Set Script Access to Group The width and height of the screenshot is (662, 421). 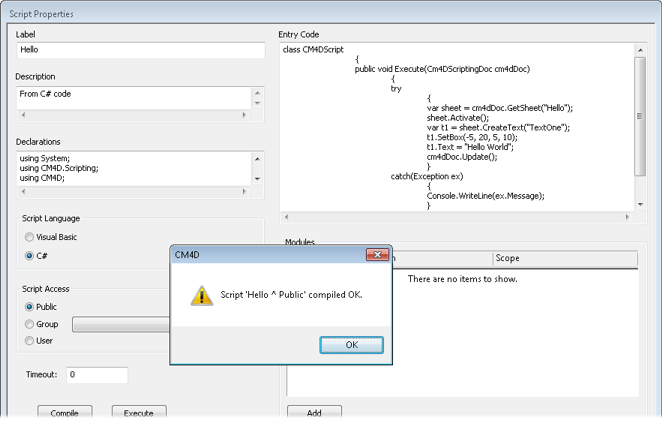click(x=29, y=324)
